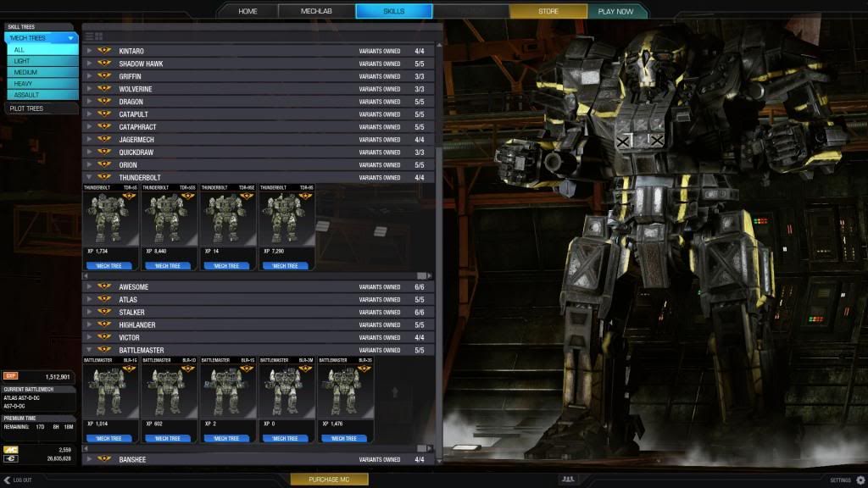Collapse the Battlemaster row
The width and height of the screenshot is (868, 488).
pyautogui.click(x=89, y=350)
